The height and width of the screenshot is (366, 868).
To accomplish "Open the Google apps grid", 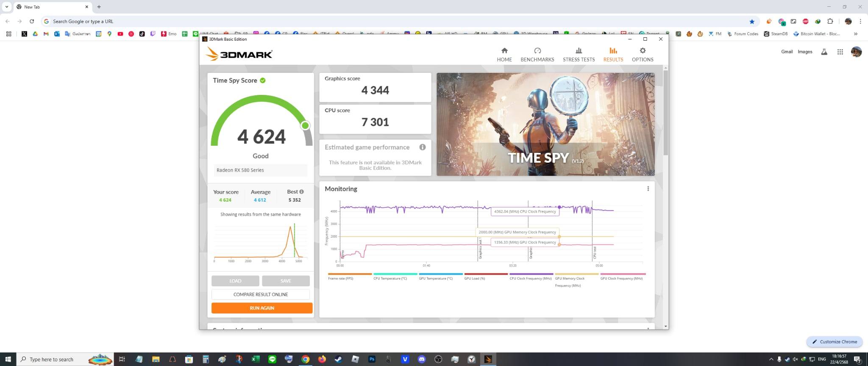I will [x=840, y=52].
